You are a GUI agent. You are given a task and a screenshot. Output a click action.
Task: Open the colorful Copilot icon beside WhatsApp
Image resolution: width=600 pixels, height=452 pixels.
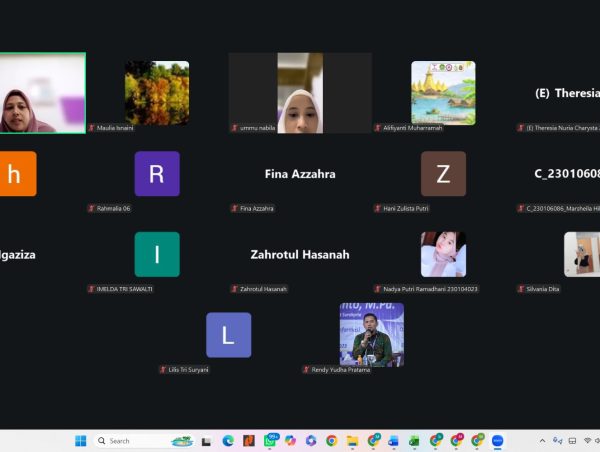[290, 441]
